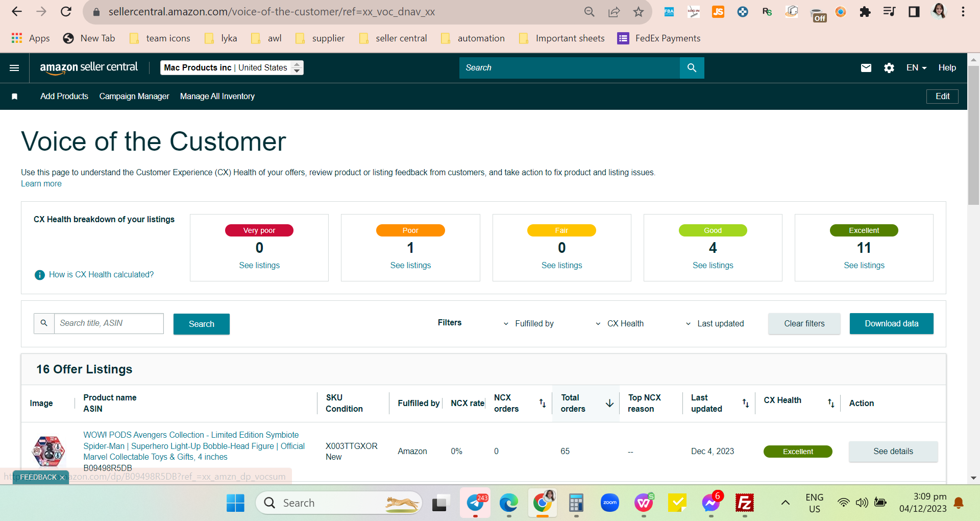Expand the CX Health filter

619,324
